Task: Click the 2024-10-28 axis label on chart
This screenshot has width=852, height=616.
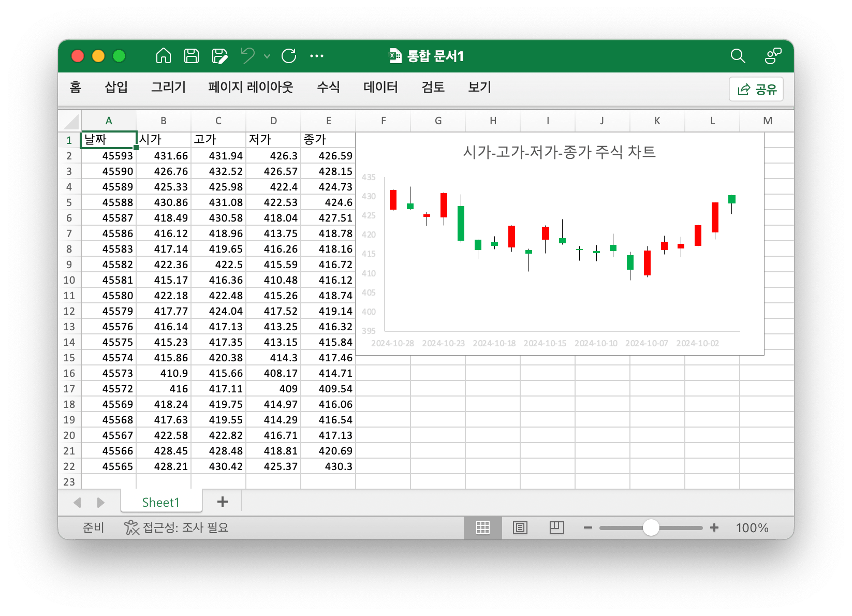Action: 392,343
